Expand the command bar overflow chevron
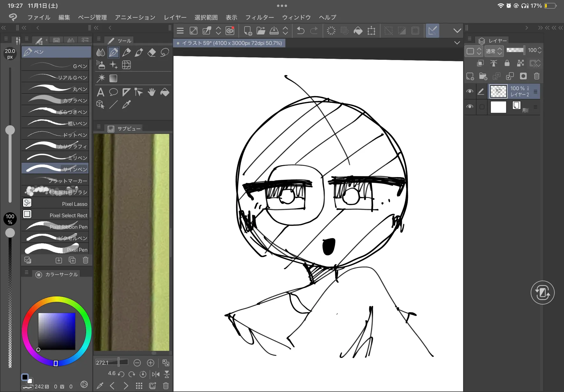 tap(457, 31)
